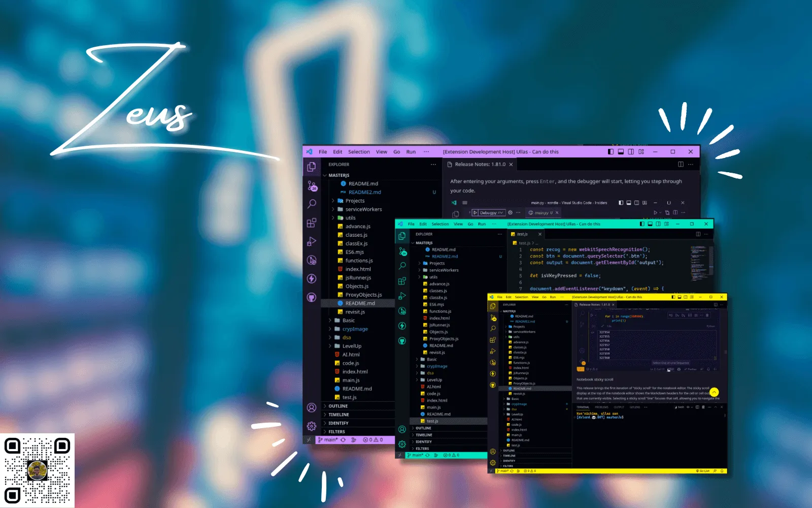Screen dimensions: 812x508
Task: Open Extensions view in the purple window
Action: (x=312, y=223)
